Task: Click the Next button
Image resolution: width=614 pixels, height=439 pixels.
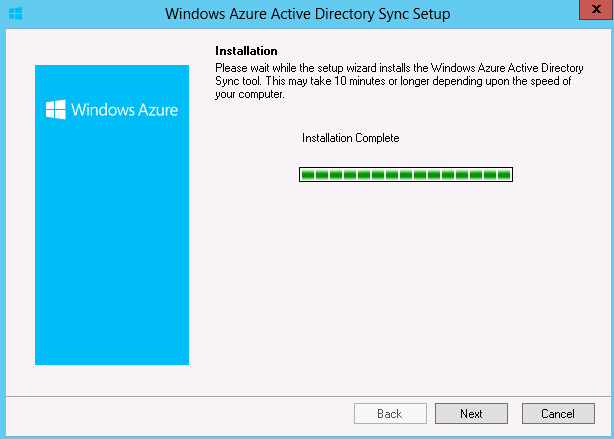Action: tap(471, 414)
